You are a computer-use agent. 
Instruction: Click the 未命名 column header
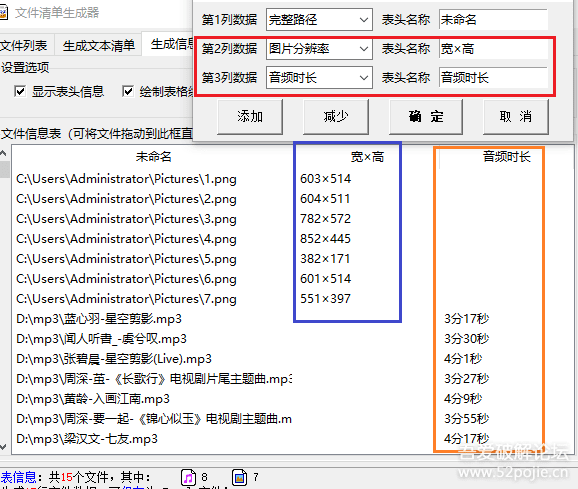[x=154, y=157]
